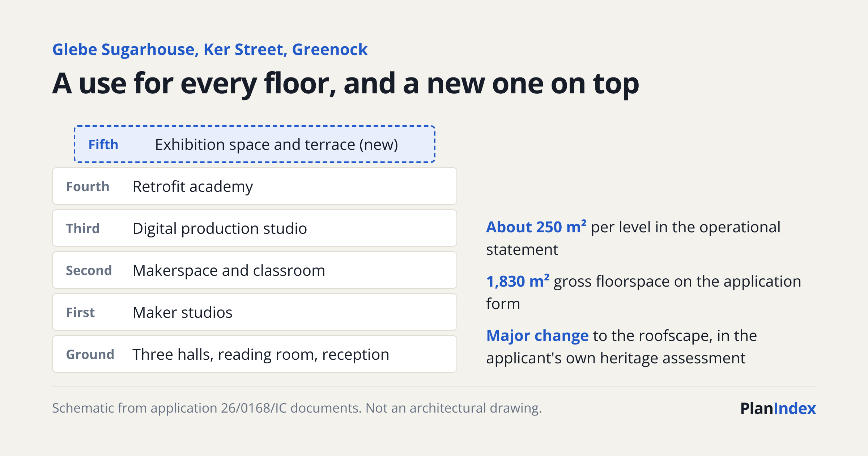This screenshot has height=456, width=868.
Task: Click the 'Major change' highlighted text
Action: point(537,336)
